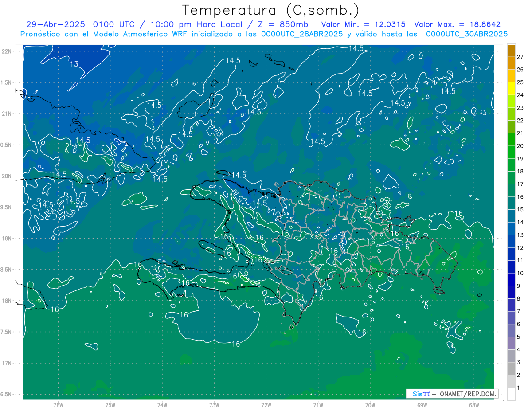Click color scale label "8"
Screen dimensions: 532x411
tap(518, 299)
